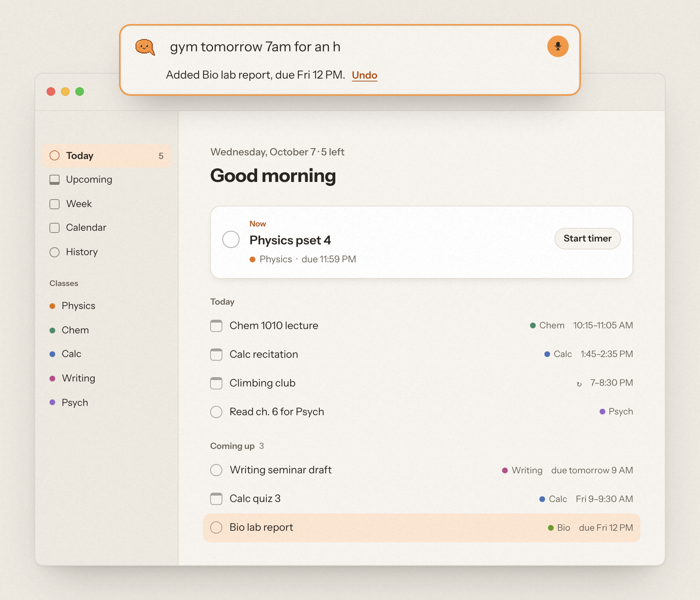
Task: Click the Upcoming tray icon in the sidebar
Action: [55, 179]
